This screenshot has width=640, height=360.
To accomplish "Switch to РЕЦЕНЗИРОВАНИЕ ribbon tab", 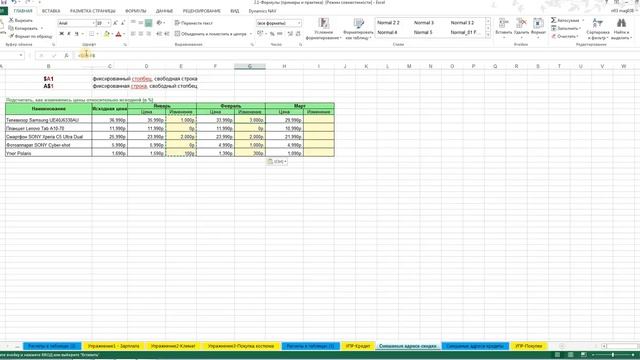I will [202, 11].
